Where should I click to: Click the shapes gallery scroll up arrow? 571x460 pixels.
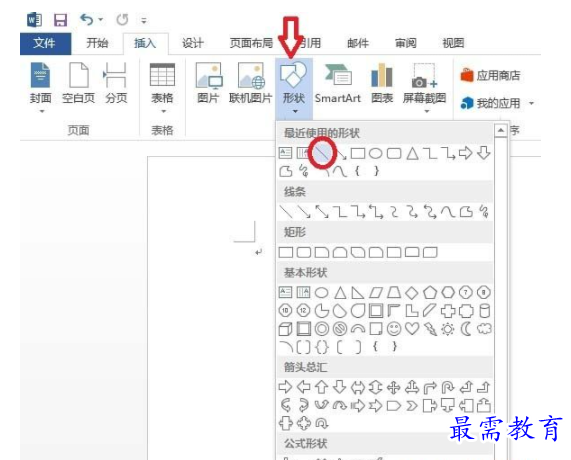(x=501, y=130)
